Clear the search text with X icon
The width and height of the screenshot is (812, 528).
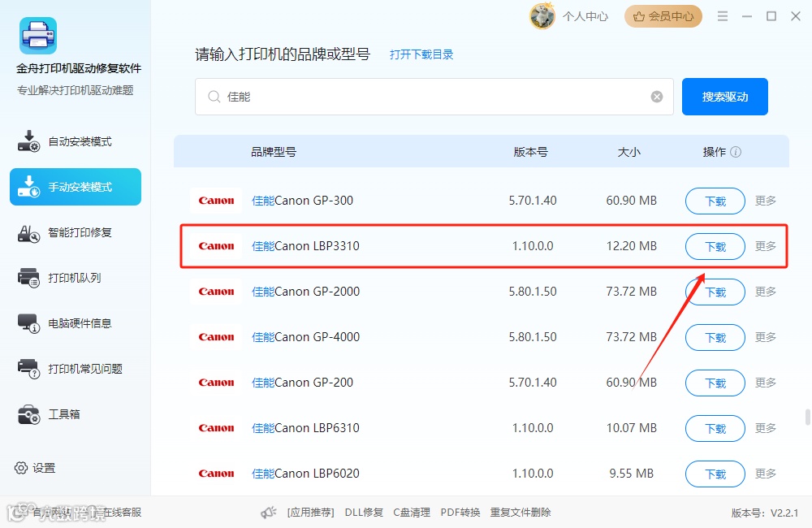(x=657, y=97)
